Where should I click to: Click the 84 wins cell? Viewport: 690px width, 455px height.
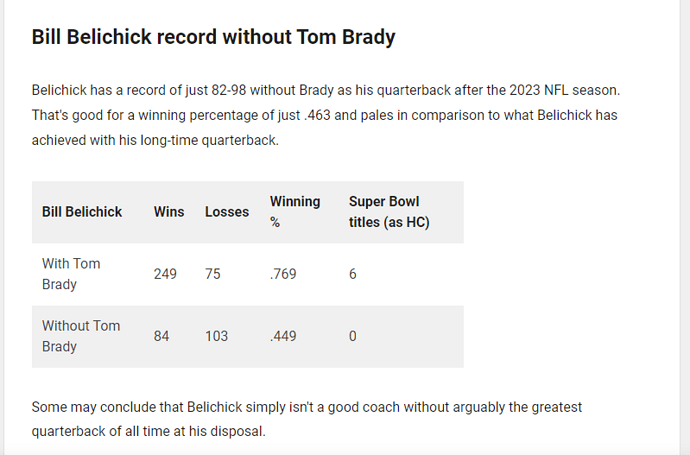point(161,336)
